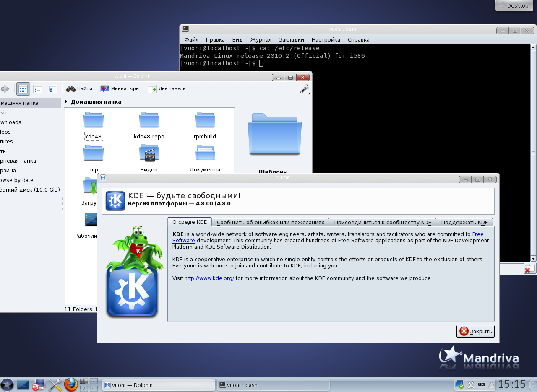This screenshot has height=392, width=537.
Task: Switch to the 'Поддержать KDE' tab
Action: tap(464, 223)
